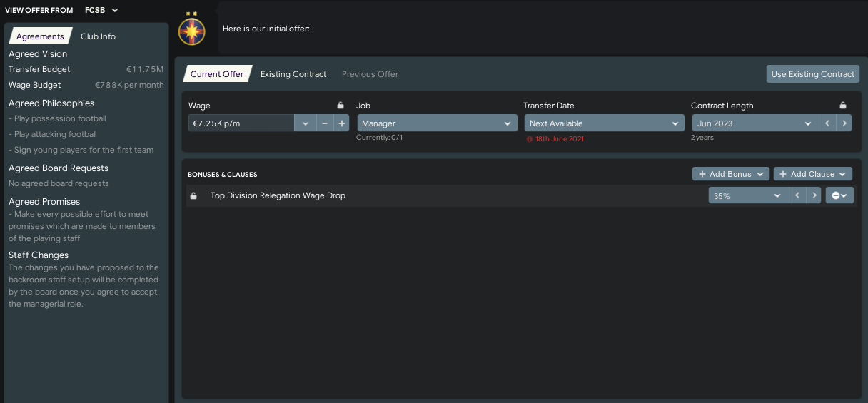Shorten contract length with left arrow
This screenshot has height=403, width=868.
point(827,123)
